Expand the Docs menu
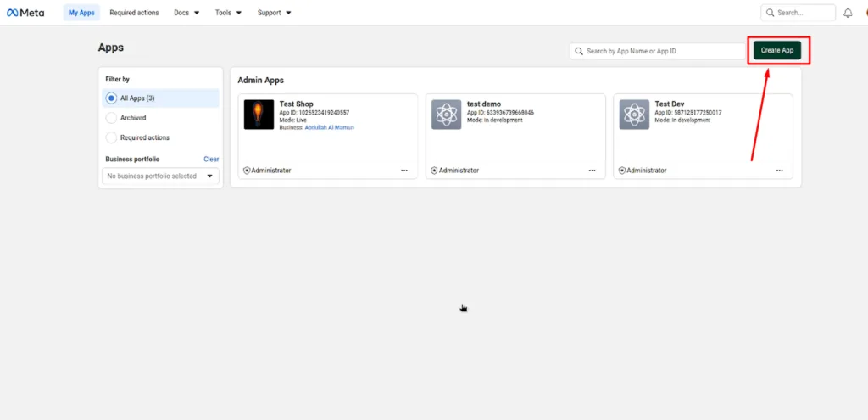Viewport: 868px width, 420px height. pos(186,13)
